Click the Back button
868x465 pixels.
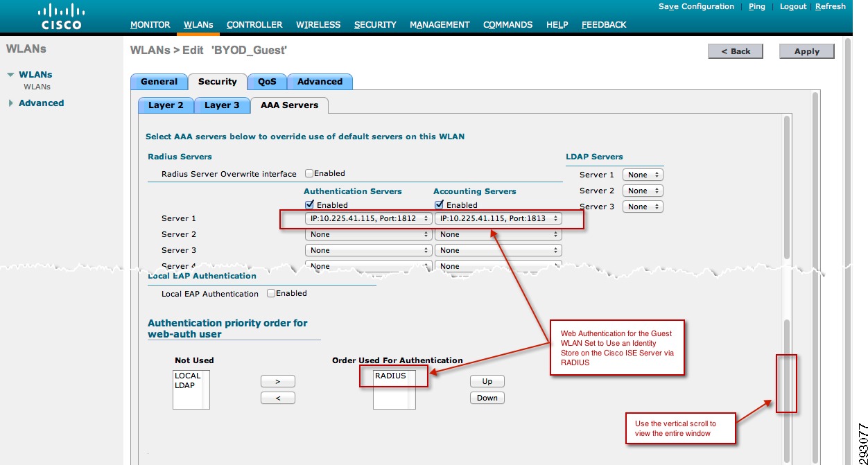(x=736, y=51)
